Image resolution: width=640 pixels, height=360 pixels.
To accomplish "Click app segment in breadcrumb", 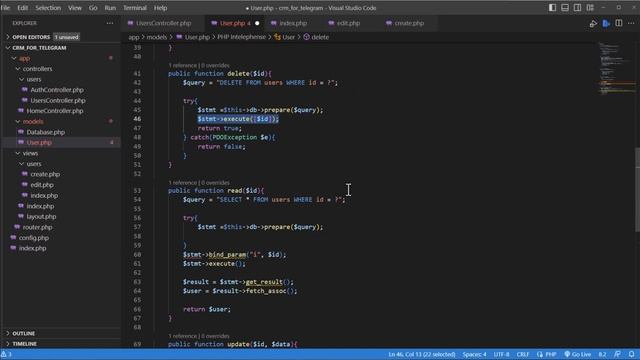I will (x=134, y=37).
